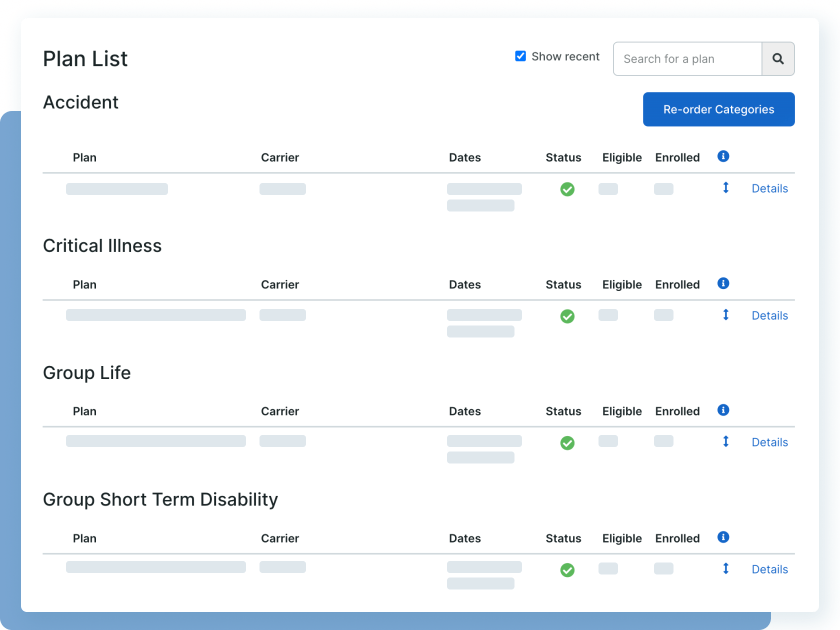Toggle the Show recent checkbox
840x630 pixels.
520,56
